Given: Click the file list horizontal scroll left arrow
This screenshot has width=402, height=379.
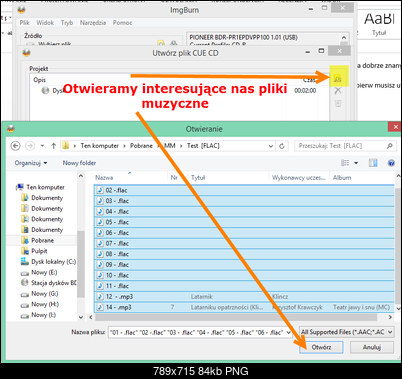Looking at the screenshot, I should [x=90, y=317].
